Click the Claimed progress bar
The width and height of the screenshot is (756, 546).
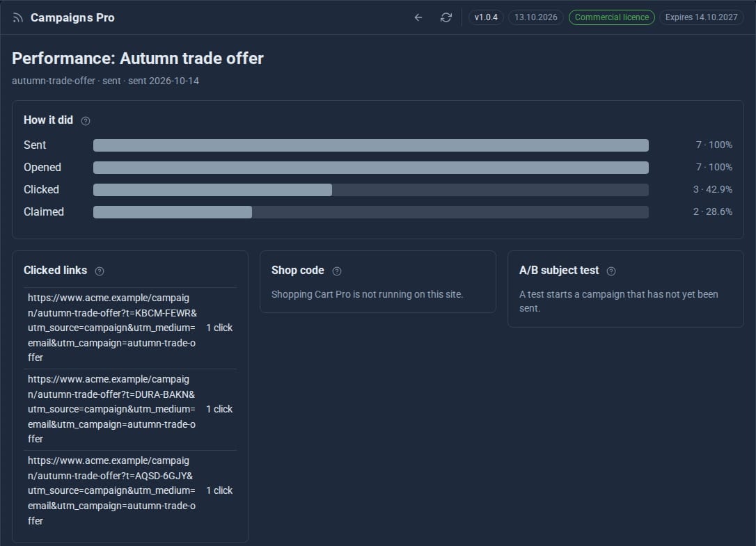371,212
